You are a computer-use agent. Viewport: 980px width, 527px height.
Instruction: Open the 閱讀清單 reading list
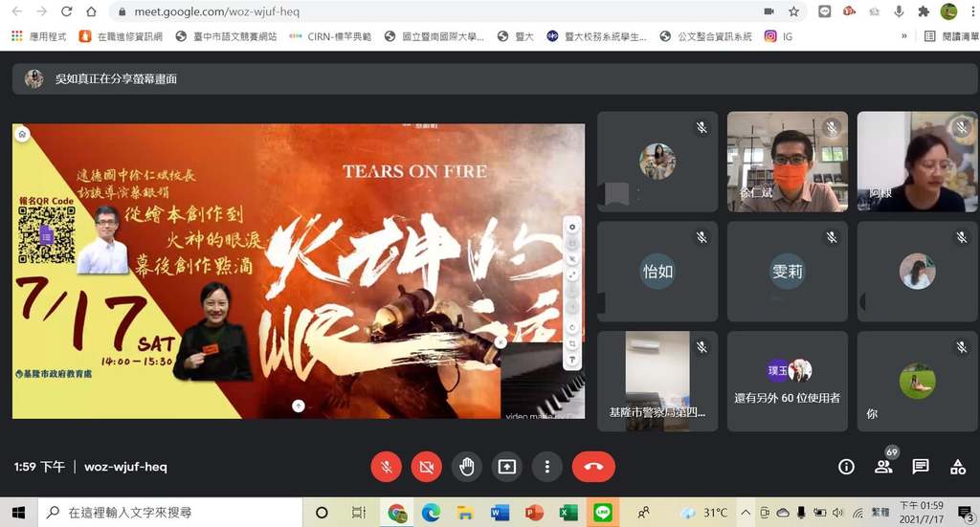pos(951,36)
